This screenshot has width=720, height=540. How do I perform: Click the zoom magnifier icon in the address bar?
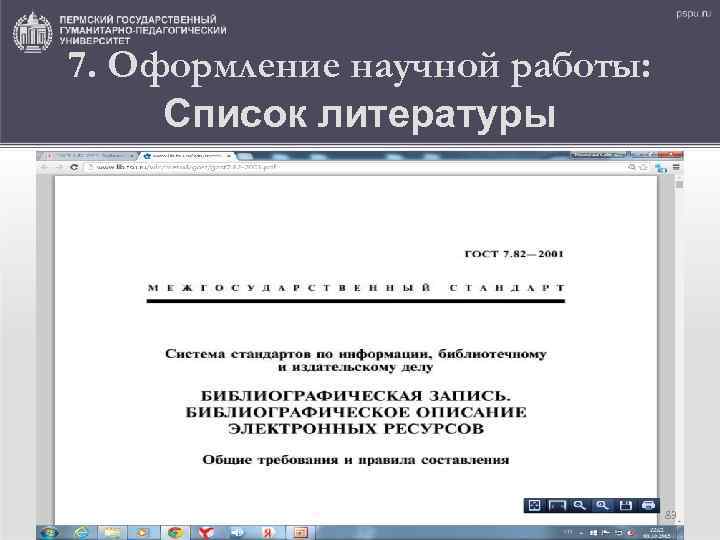(x=632, y=167)
